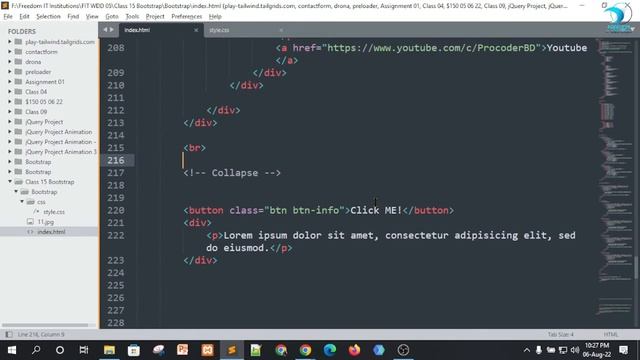640x360 pixels.
Task: Open the Help menu
Action: (x=215, y=16)
